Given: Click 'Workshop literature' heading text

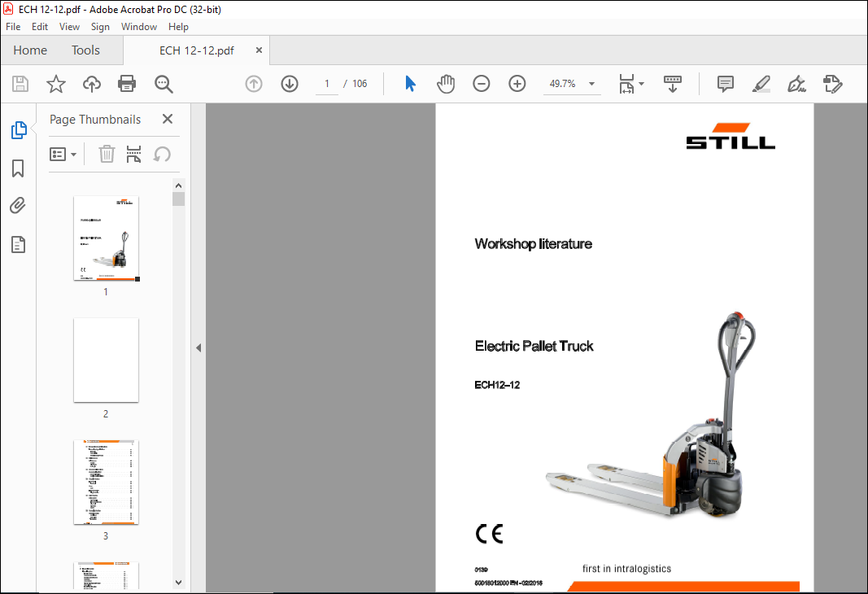Looking at the screenshot, I should pos(533,243).
